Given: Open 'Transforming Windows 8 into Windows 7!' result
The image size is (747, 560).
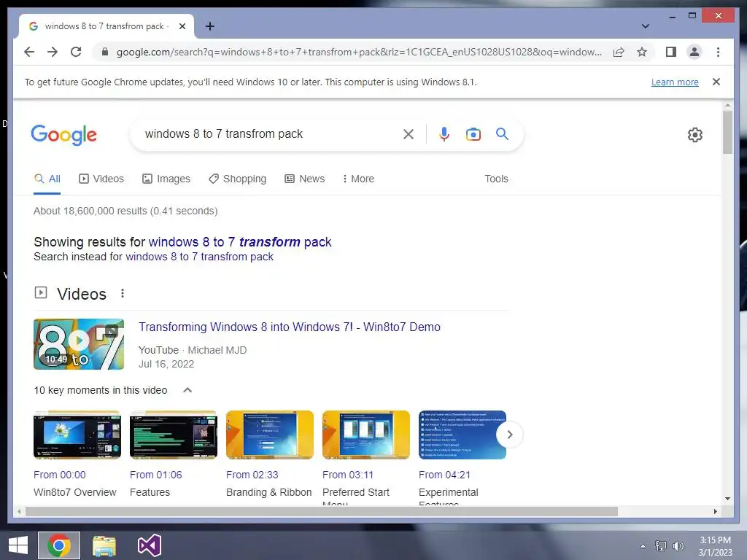Looking at the screenshot, I should pos(289,327).
